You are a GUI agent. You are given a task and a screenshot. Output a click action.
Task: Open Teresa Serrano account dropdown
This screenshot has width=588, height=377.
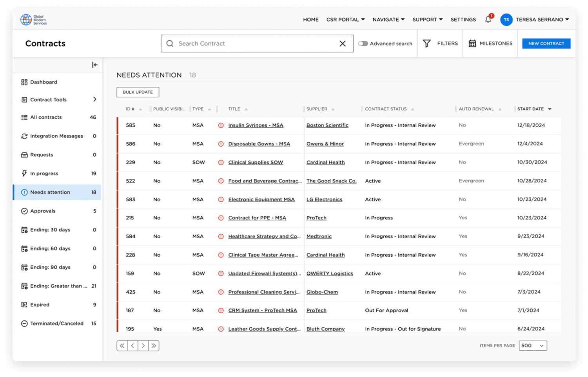(542, 20)
